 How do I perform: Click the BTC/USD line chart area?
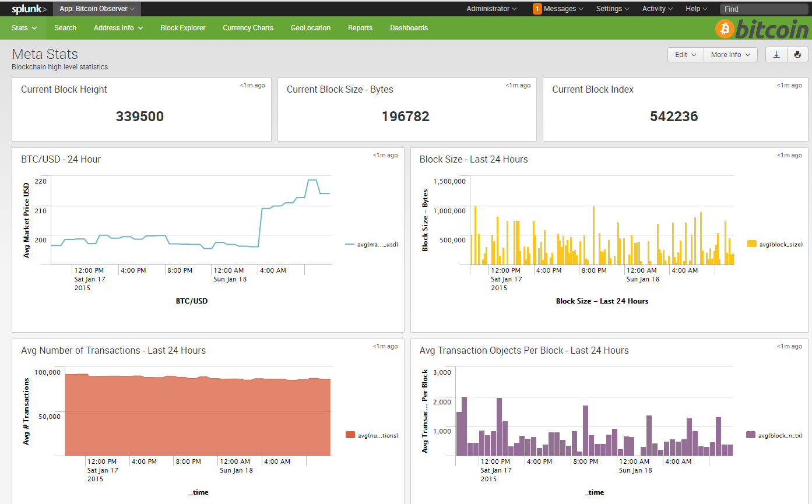pyautogui.click(x=191, y=220)
